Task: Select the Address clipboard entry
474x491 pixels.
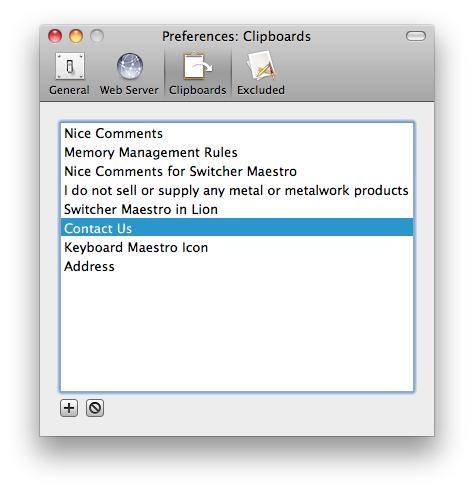Action: tap(237, 267)
